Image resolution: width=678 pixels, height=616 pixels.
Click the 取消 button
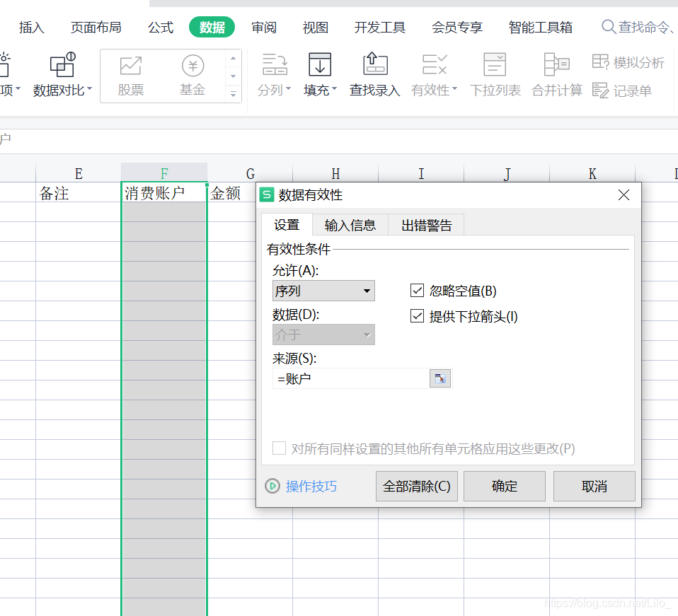point(594,486)
